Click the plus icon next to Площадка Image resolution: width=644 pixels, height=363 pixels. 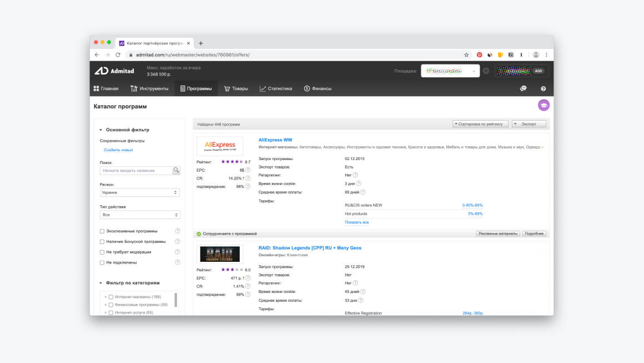[486, 71]
